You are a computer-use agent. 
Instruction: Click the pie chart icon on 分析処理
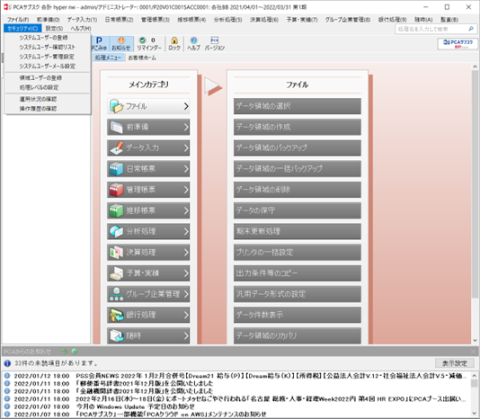116,231
